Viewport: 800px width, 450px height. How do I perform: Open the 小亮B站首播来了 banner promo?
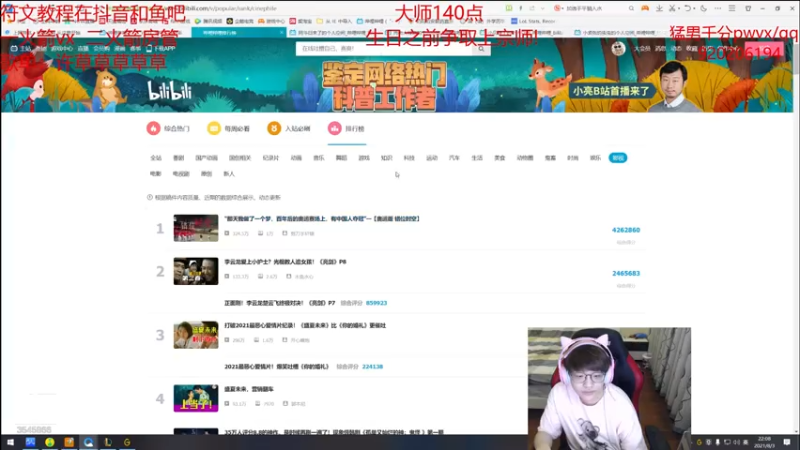click(x=611, y=91)
